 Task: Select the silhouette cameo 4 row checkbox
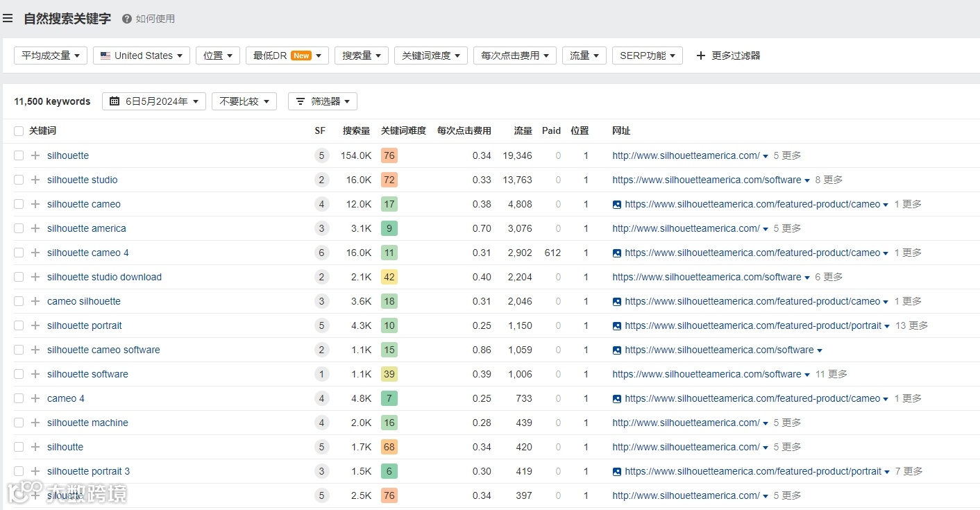coord(19,253)
